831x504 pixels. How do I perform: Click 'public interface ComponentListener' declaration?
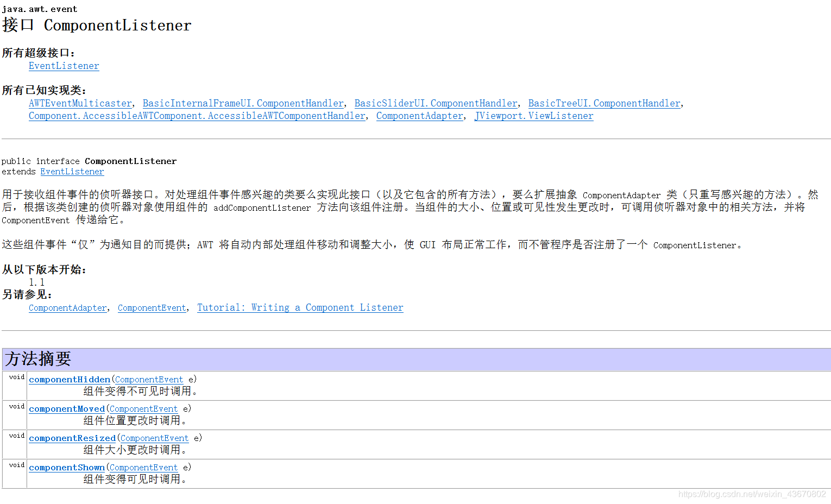(89, 161)
